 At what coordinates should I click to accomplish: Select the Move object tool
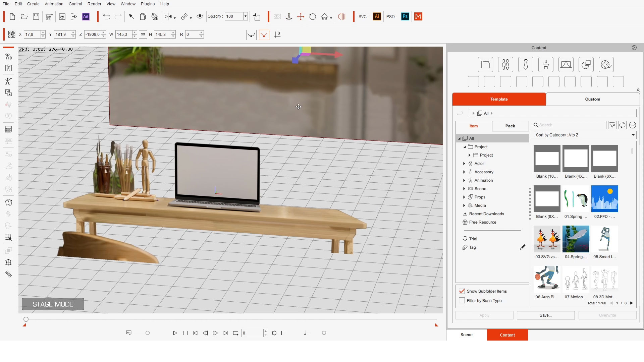301,16
